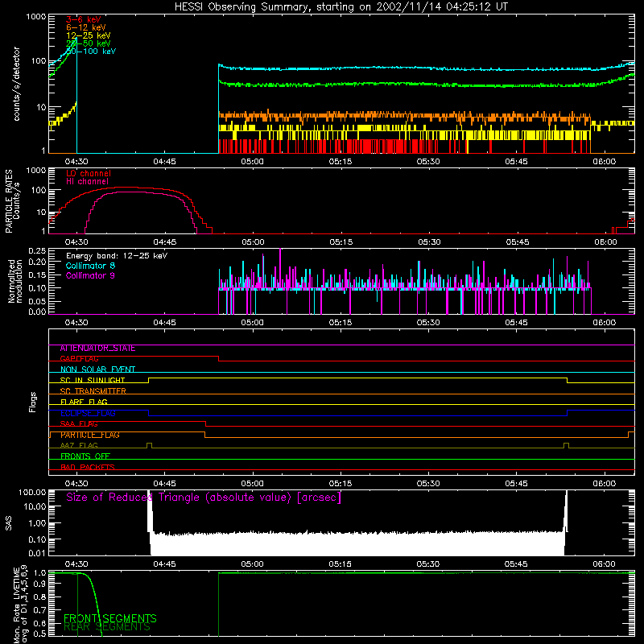This screenshot has height=644, width=644.
Task: Click the orange PARTICLE_FLAG label
Action: click(90, 435)
